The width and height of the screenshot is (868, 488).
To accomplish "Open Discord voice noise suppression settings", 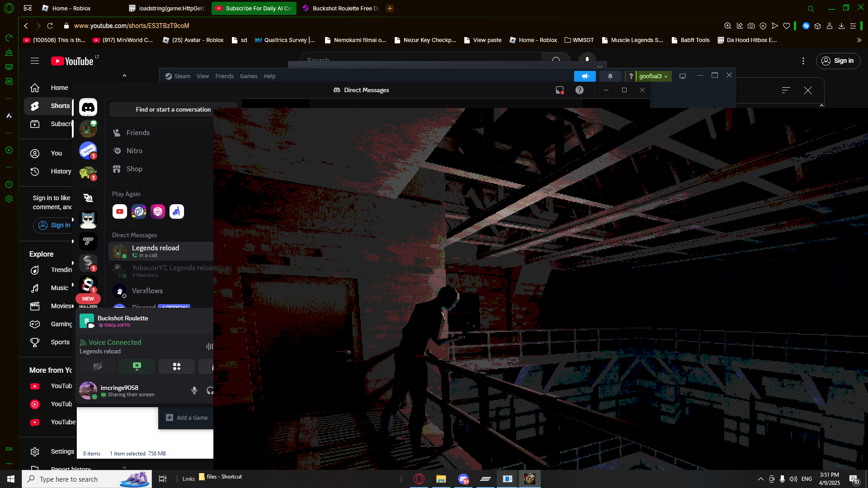I will click(x=209, y=347).
